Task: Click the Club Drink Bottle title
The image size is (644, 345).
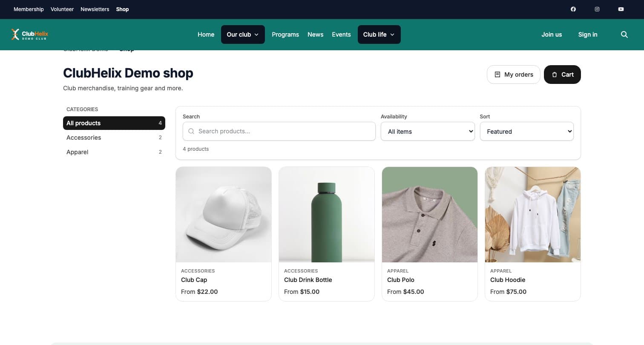Action: 308,280
